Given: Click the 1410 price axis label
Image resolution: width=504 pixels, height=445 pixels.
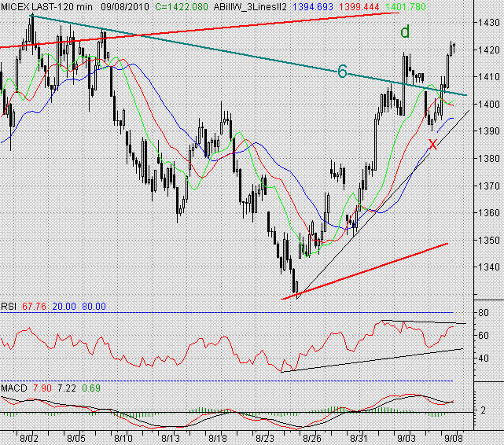Looking at the screenshot, I should (x=488, y=77).
